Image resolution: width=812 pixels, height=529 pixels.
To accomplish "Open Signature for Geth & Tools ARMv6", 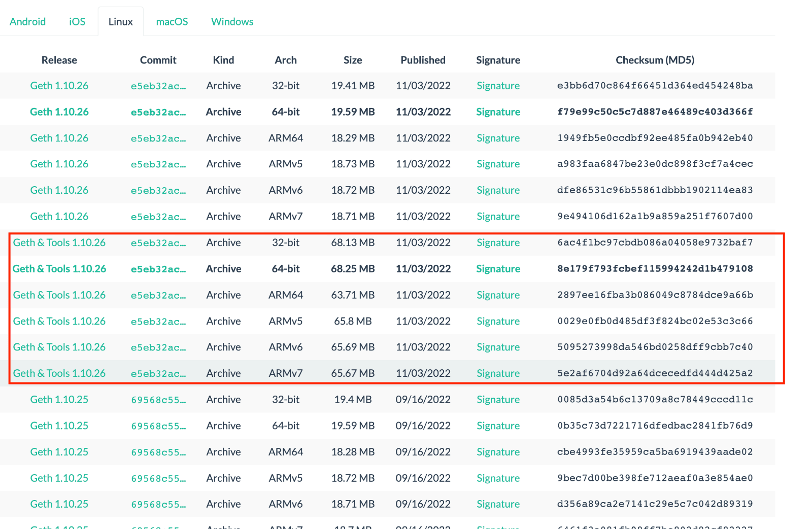I will pyautogui.click(x=498, y=347).
